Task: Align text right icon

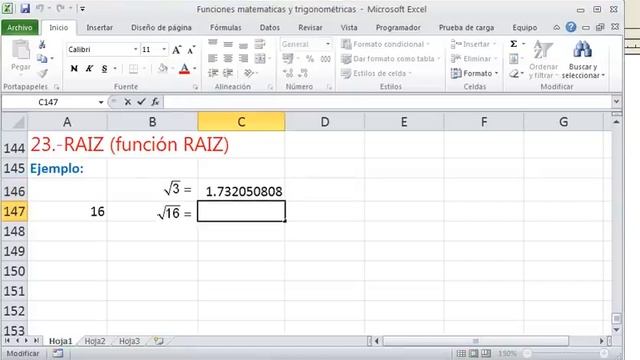Action: [243, 59]
